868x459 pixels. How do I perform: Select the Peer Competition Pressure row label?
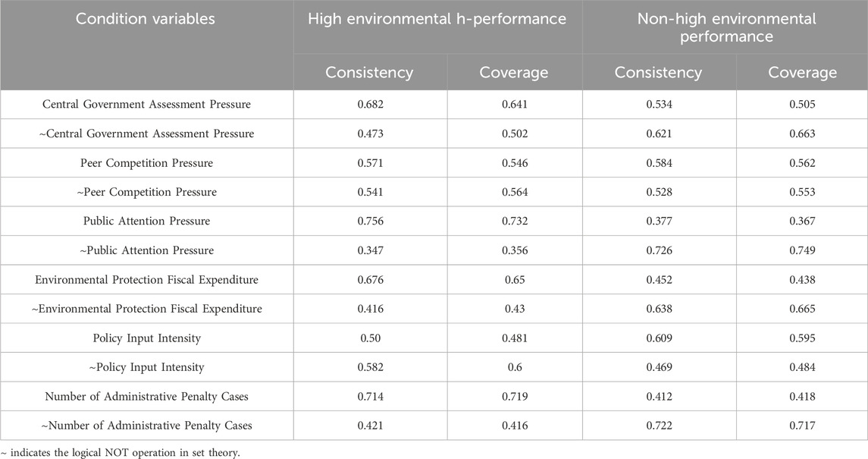coord(147,163)
